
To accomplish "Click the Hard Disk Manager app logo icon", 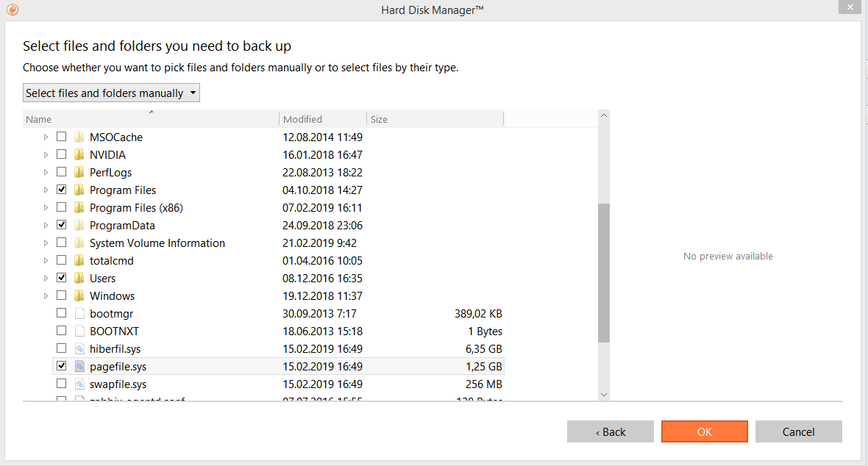I will [x=13, y=10].
